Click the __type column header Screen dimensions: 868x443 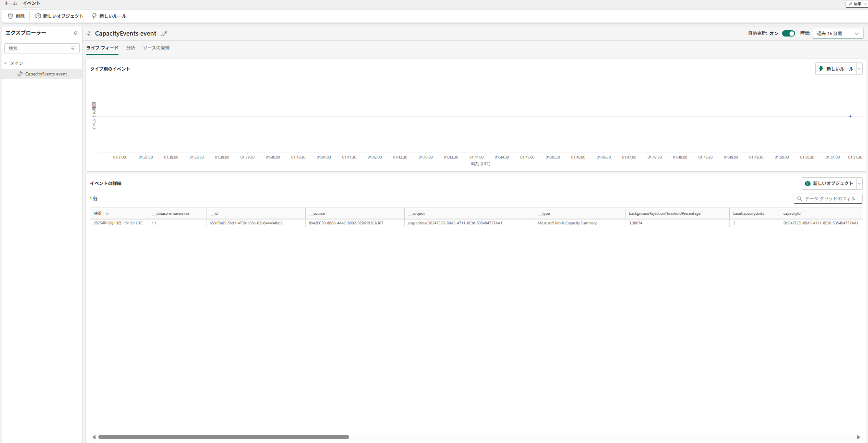tap(580, 213)
